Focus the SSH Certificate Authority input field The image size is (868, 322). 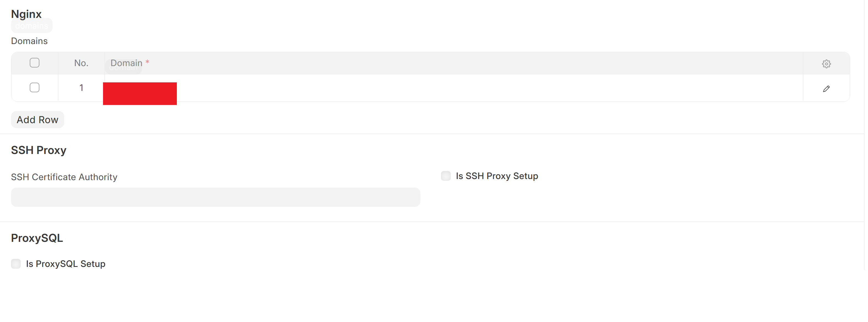click(215, 197)
